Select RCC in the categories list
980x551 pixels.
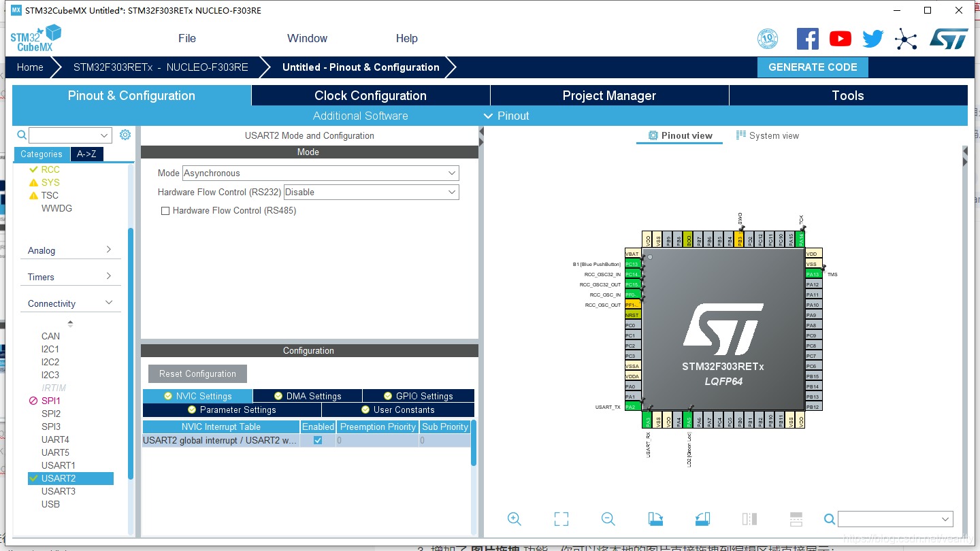pyautogui.click(x=50, y=169)
